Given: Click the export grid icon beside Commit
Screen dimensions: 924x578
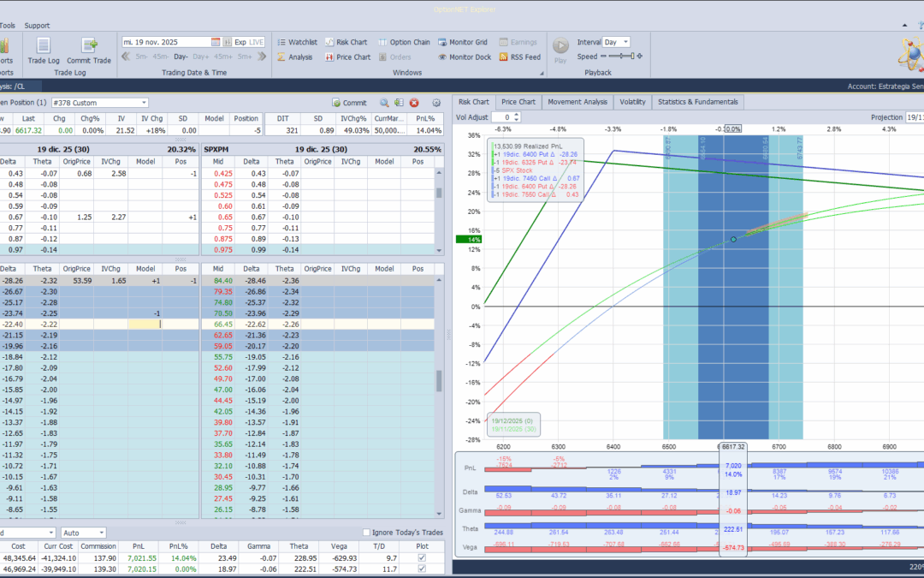Looking at the screenshot, I should click(399, 103).
